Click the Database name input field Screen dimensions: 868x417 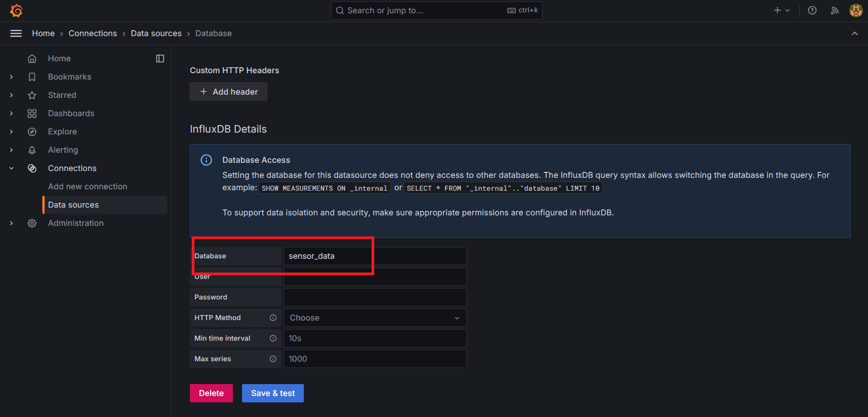coord(375,256)
